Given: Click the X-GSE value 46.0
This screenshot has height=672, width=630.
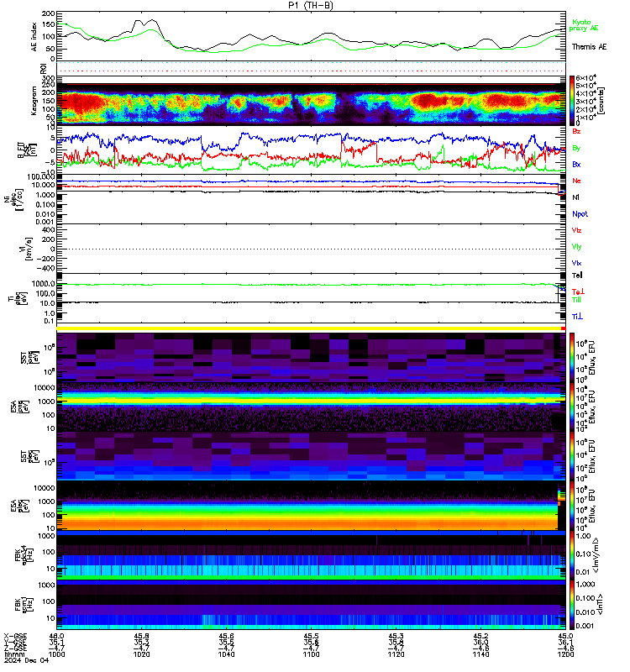Looking at the screenshot, I should pyautogui.click(x=56, y=636).
